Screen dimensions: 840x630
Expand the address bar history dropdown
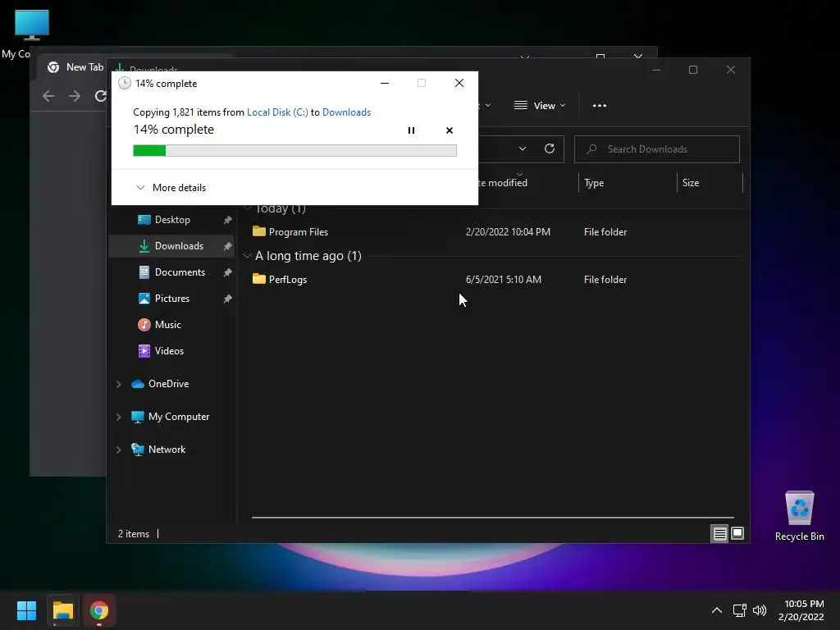tap(523, 149)
